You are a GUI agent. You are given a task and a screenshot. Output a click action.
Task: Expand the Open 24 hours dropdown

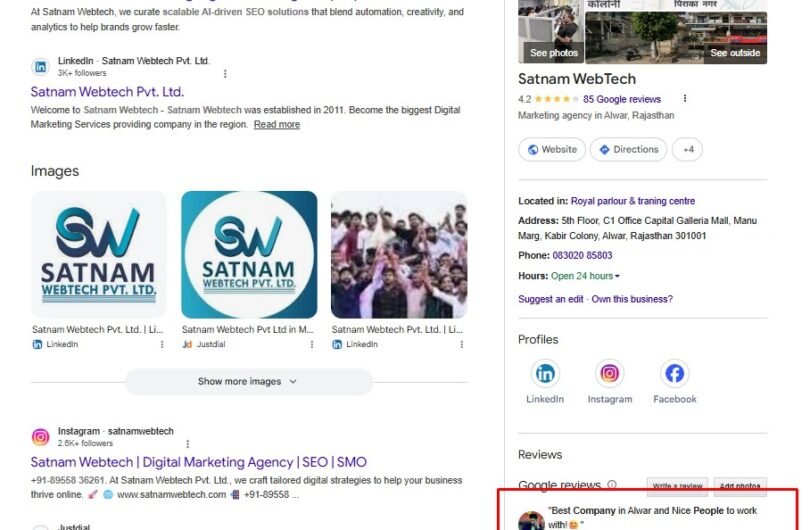point(585,276)
